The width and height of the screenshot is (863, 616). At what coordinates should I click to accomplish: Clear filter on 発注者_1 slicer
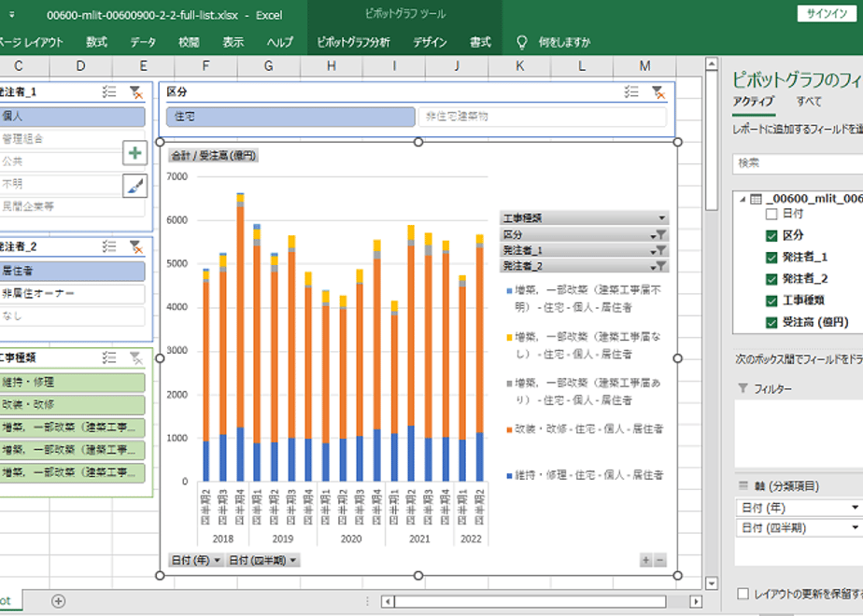point(135,92)
